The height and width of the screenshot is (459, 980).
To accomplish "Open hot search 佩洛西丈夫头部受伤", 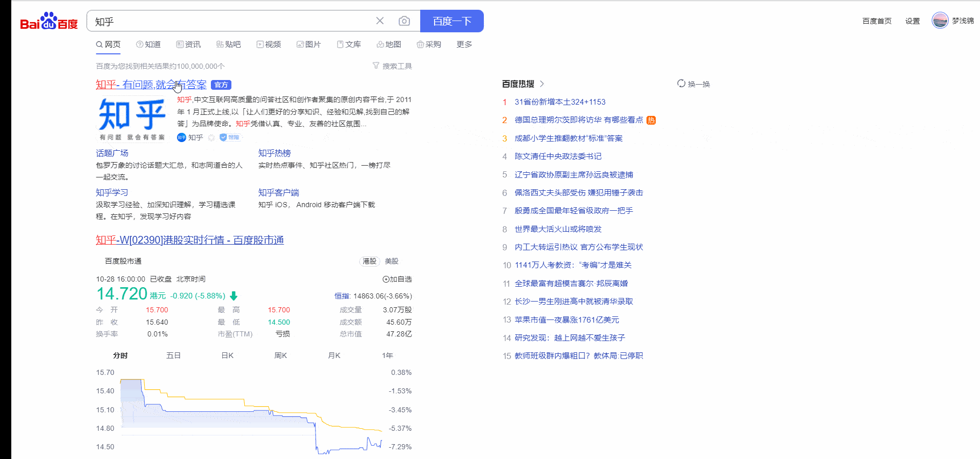I will tap(579, 193).
